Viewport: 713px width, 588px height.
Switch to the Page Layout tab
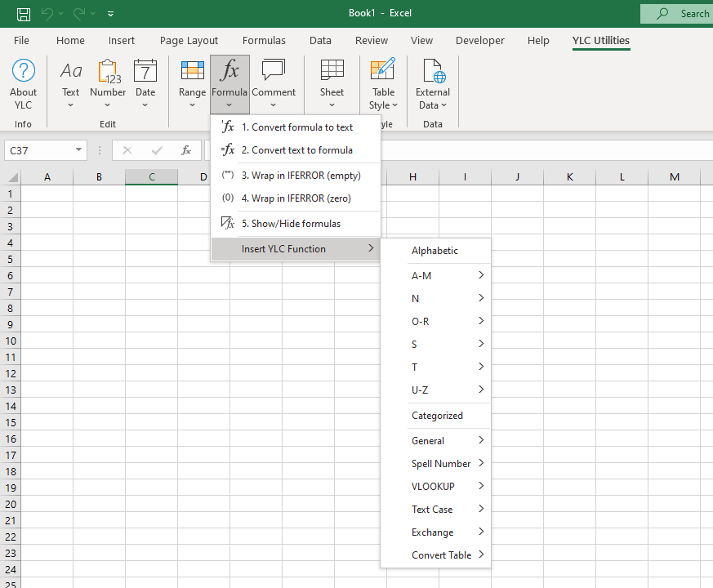[189, 40]
